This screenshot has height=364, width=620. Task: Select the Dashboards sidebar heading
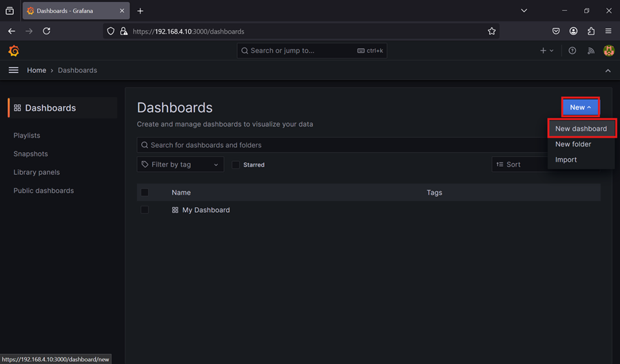pyautogui.click(x=63, y=108)
